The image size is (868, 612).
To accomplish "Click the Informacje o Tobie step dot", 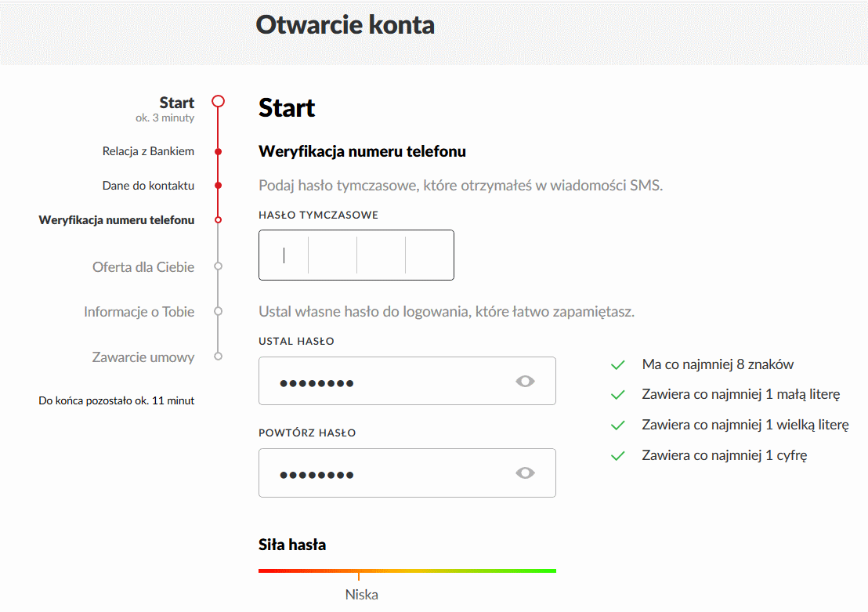I will point(219,311).
